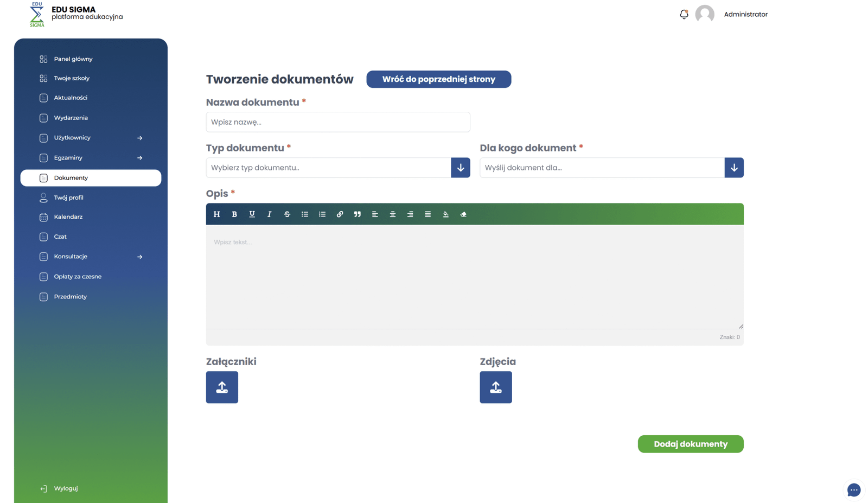Viewport: 868px width, 503px height.
Task: Insert a hyperlink via the link icon
Action: tap(340, 214)
